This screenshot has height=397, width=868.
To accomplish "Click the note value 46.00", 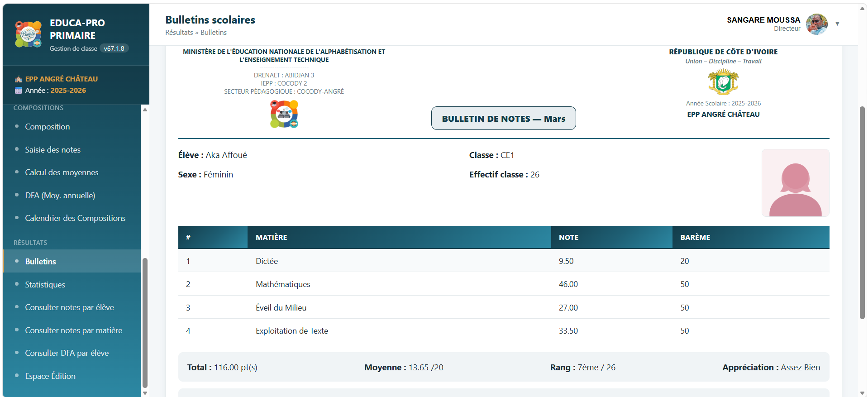I will coord(568,284).
